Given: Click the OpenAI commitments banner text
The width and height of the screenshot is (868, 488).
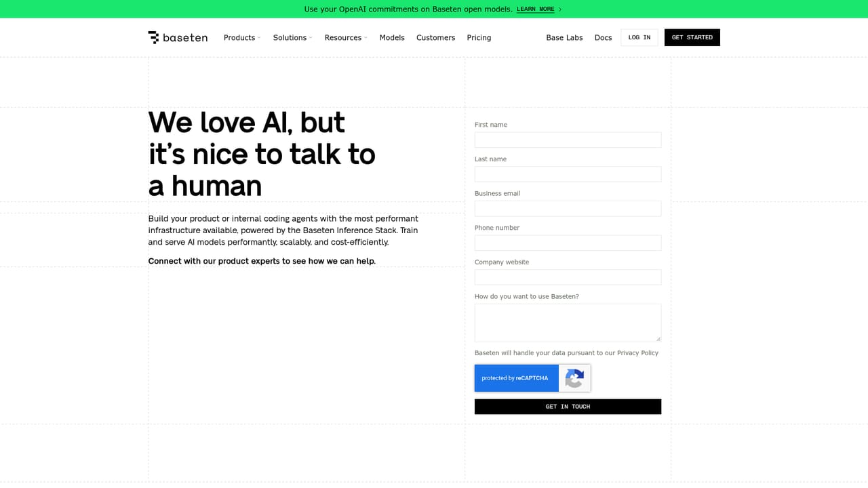Looking at the screenshot, I should coord(408,9).
